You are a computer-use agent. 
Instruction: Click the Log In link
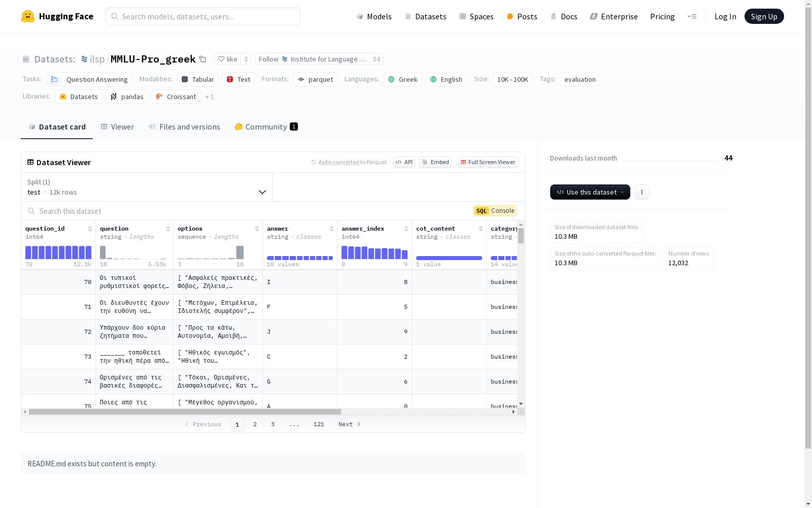coord(725,16)
